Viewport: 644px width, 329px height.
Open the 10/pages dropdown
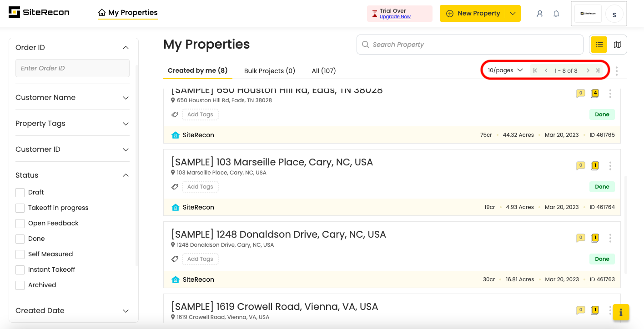pyautogui.click(x=505, y=70)
